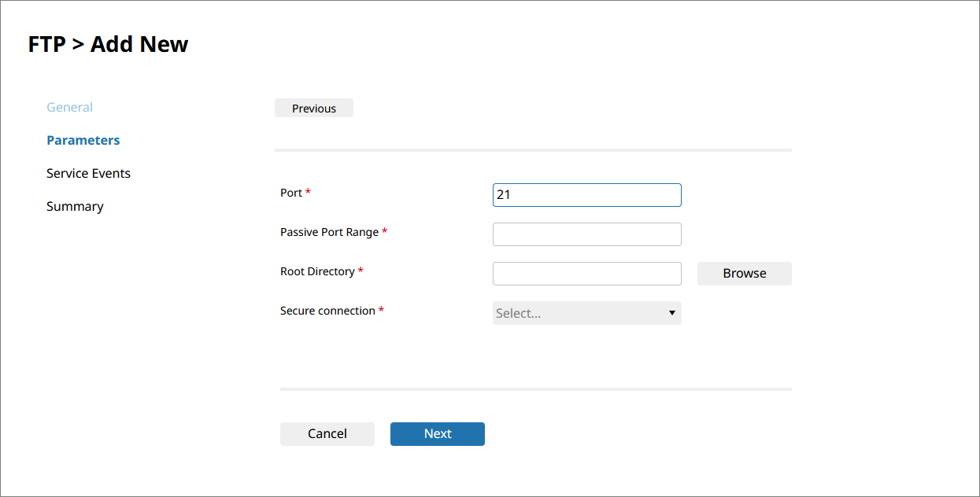Click the Select... placeholder text

(519, 313)
